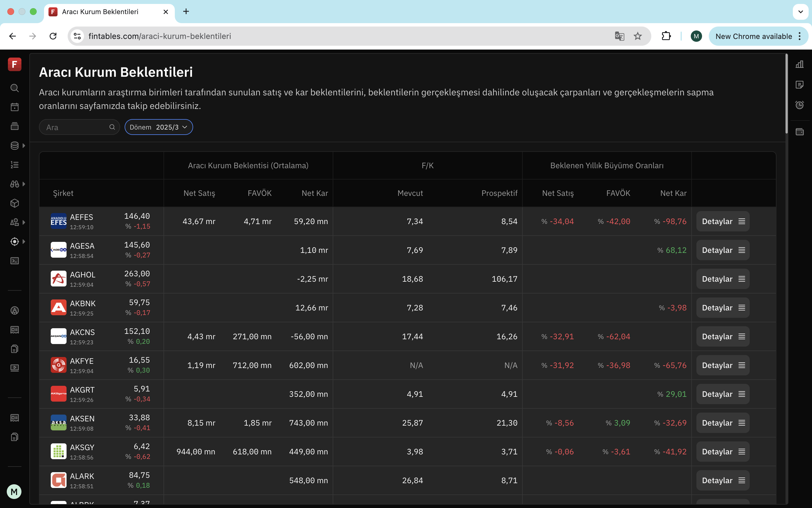Expand the database sidebar submenu arrow

pos(24,145)
